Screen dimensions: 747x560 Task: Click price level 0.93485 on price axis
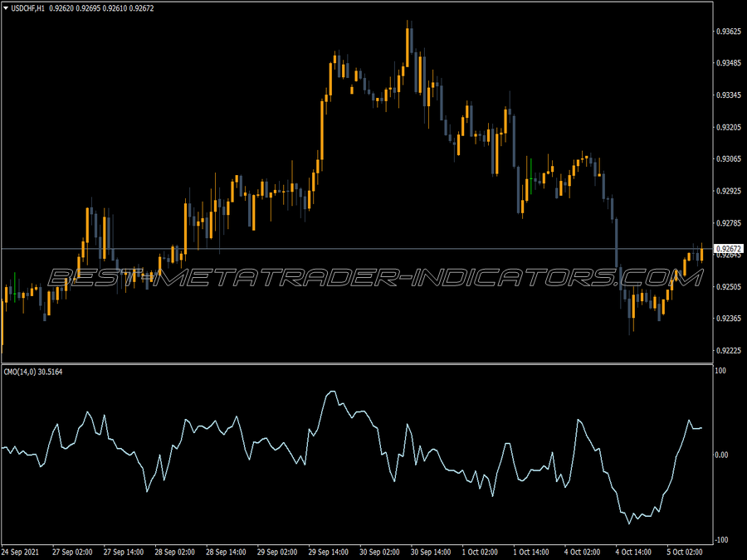coord(729,63)
